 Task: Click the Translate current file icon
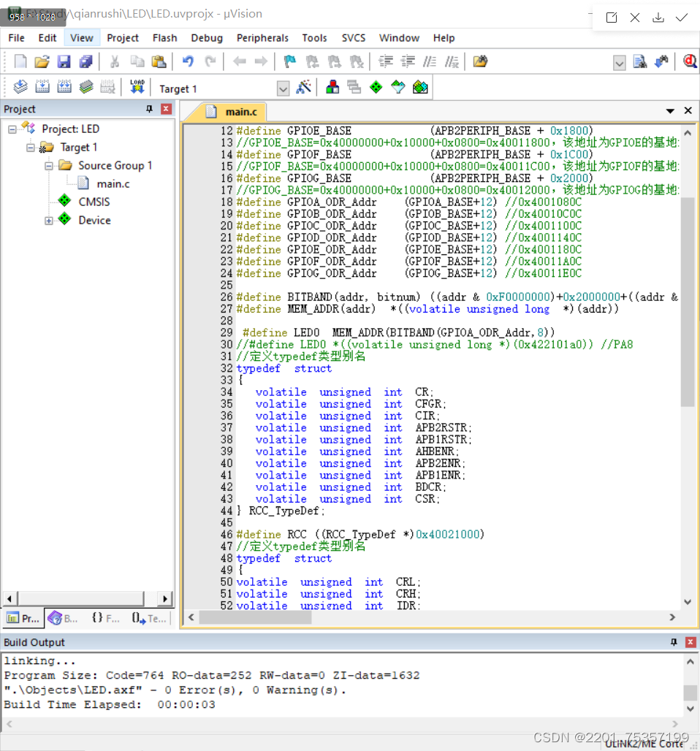click(20, 88)
